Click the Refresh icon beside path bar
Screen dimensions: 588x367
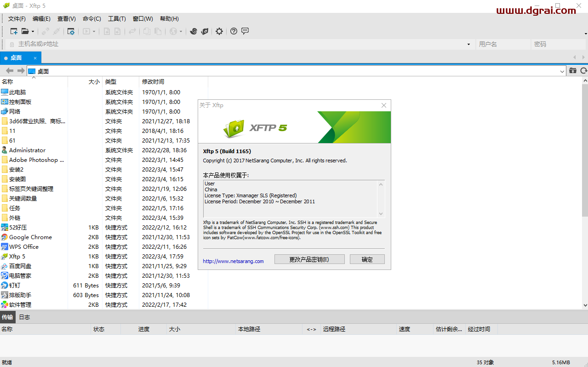[x=583, y=70]
